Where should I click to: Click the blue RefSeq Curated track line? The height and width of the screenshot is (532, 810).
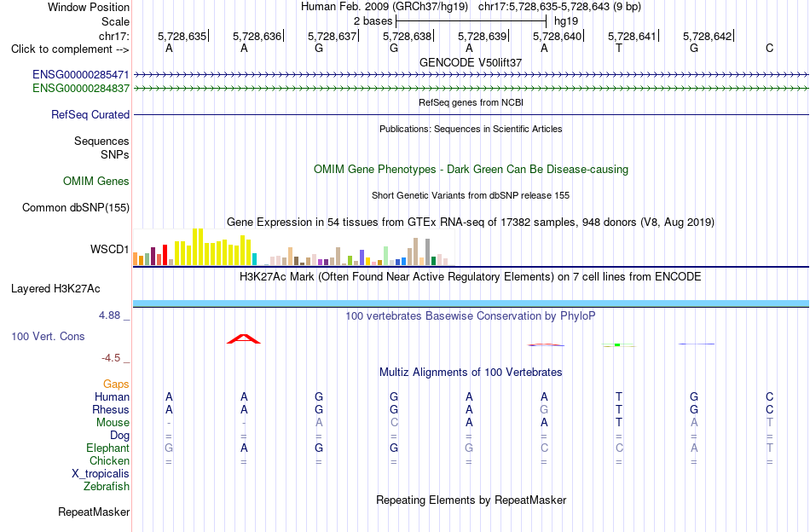pos(471,114)
